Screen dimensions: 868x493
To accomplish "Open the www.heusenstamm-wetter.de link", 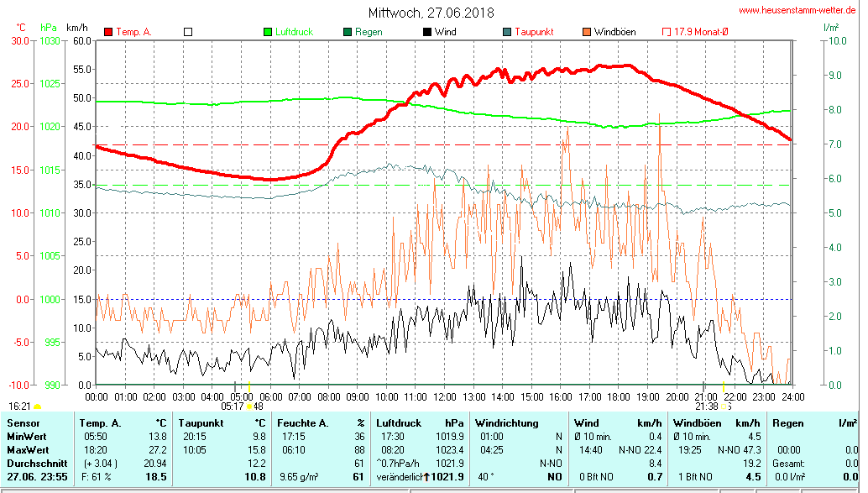I will (797, 10).
